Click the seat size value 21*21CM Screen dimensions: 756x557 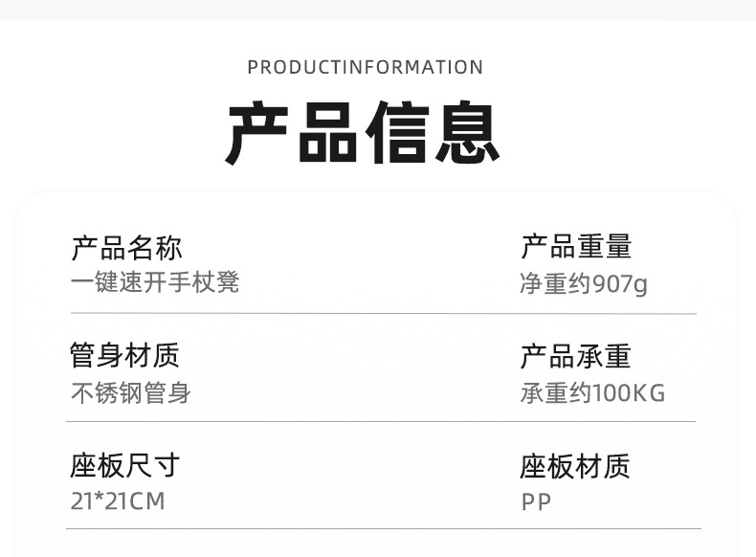click(118, 501)
